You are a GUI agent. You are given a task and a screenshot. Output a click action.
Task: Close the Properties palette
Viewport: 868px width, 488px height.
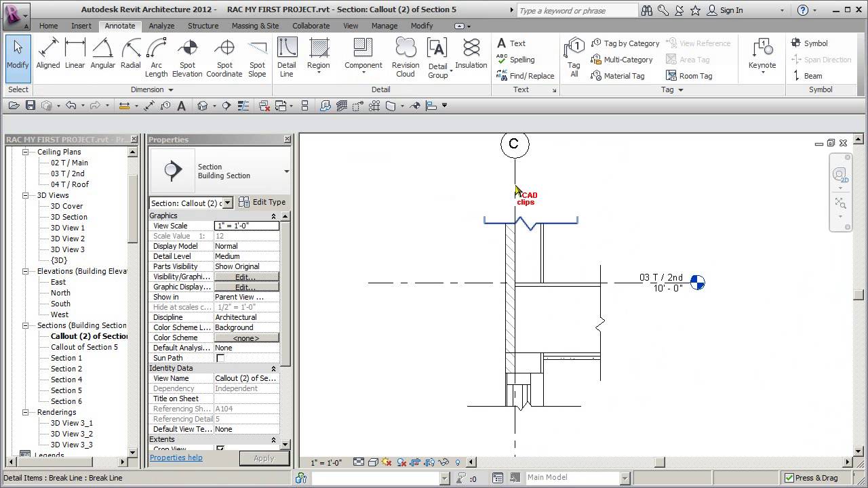(x=287, y=139)
